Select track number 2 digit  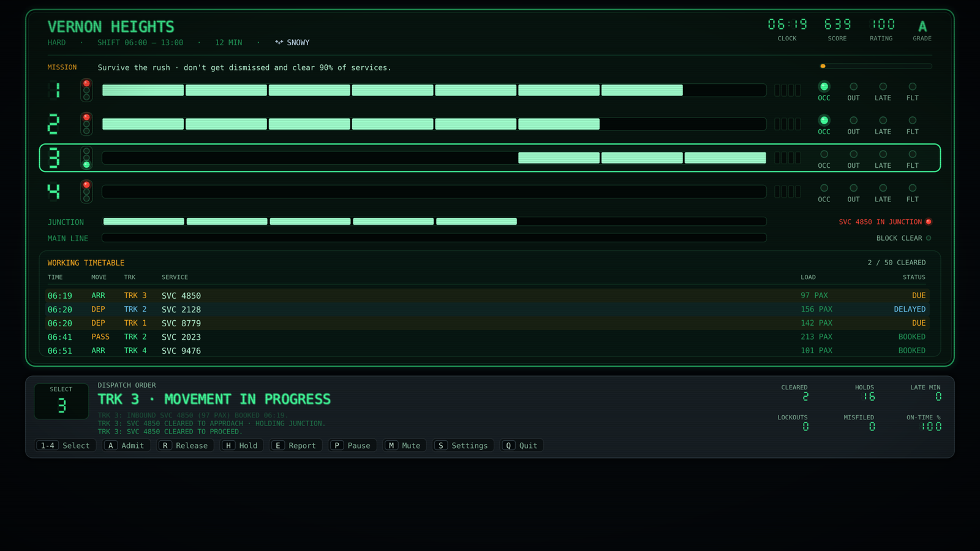pos(54,124)
